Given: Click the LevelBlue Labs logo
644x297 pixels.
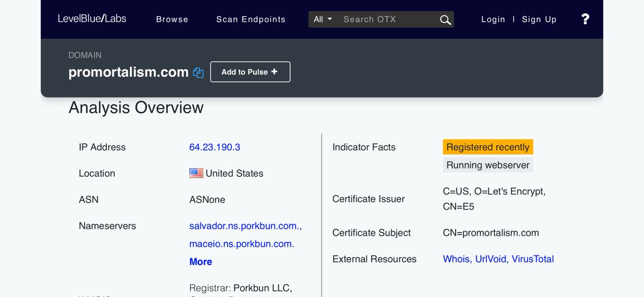Looking at the screenshot, I should (92, 19).
